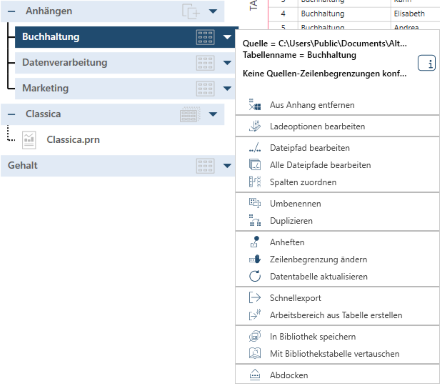Select the Classica.prn tree item

click(x=73, y=140)
